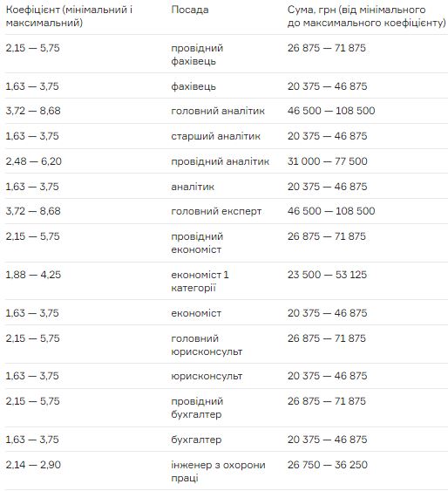Select the 'провідний бухгалтер' position
Image resolution: width=448 pixels, height=491 pixels.
(197, 407)
